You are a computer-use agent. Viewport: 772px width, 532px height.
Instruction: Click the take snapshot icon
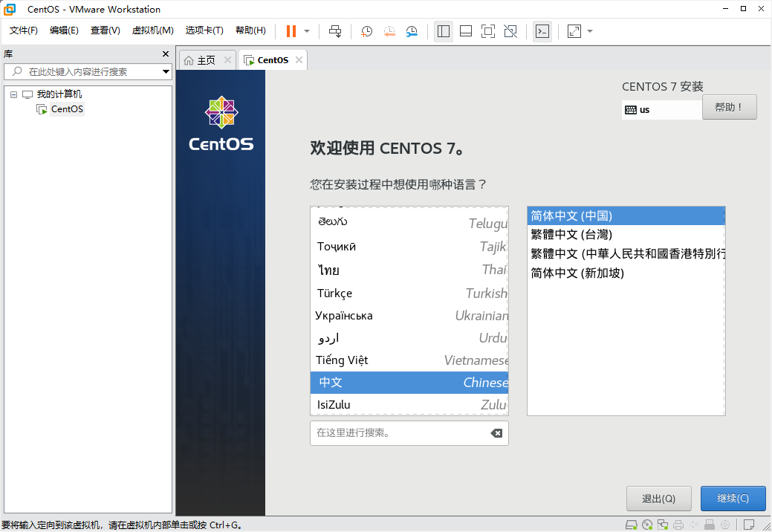(x=366, y=31)
